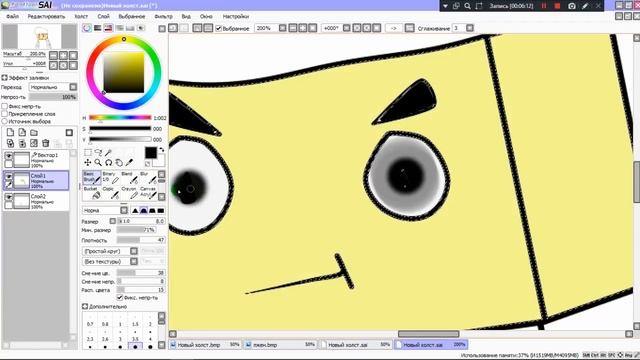The height and width of the screenshot is (360, 640).
Task: Toggle the Выбранное checkbox in toolbar
Action: (x=218, y=28)
